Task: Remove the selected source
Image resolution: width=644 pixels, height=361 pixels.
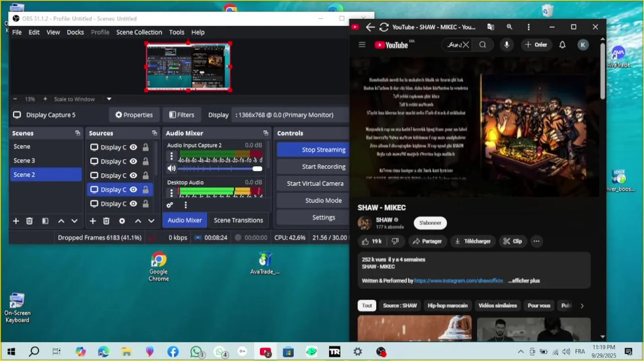Action: click(106, 221)
